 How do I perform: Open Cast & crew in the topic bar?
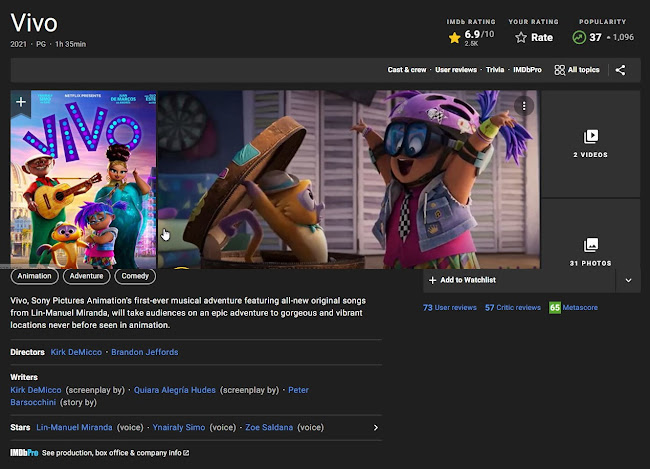tap(407, 70)
